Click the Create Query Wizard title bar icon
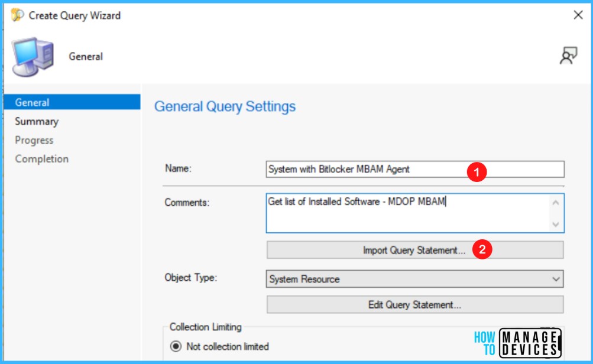The width and height of the screenshot is (593, 364). tap(17, 15)
